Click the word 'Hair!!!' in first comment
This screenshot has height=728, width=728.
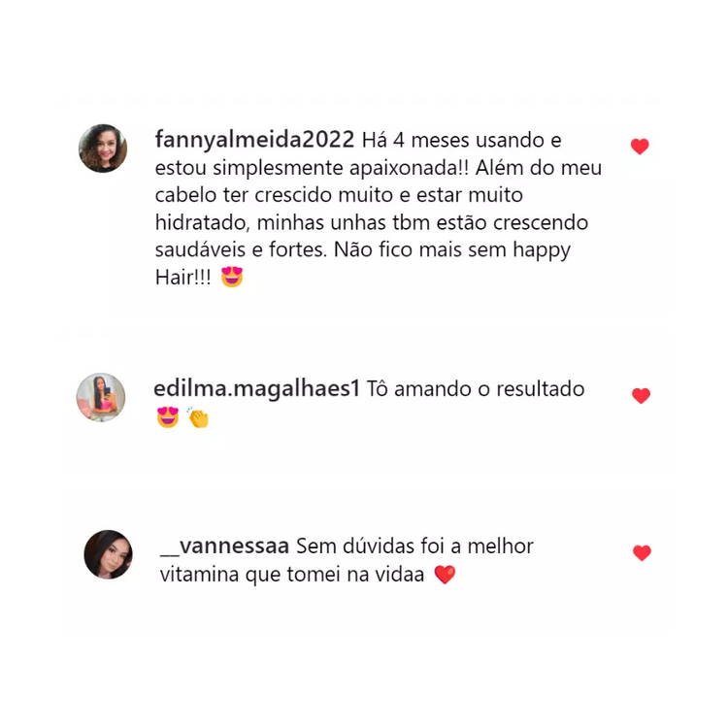coord(182,278)
